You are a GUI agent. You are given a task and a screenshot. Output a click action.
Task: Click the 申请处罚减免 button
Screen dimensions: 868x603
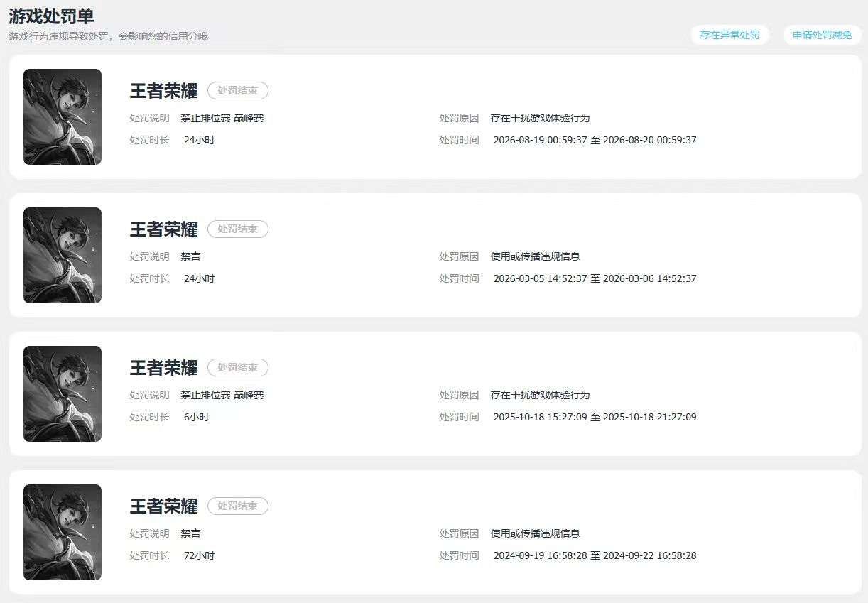[823, 35]
